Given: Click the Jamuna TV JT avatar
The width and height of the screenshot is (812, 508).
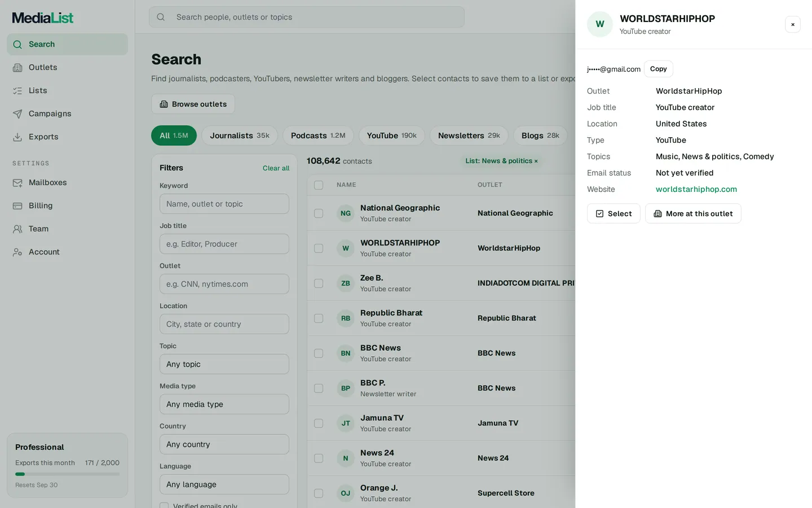Looking at the screenshot, I should [x=346, y=423].
